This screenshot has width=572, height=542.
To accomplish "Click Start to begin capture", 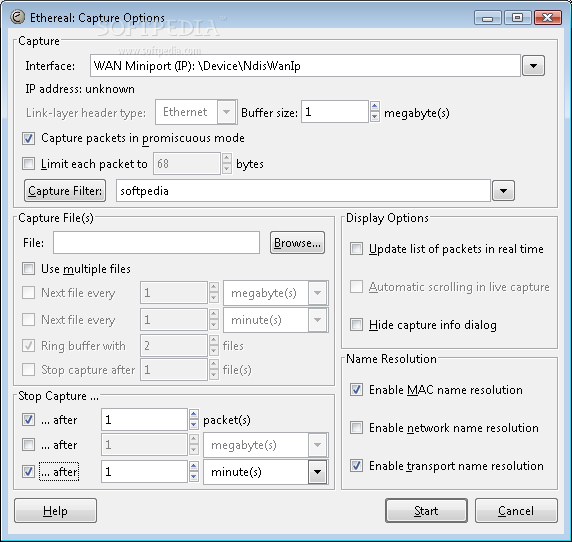I will (426, 511).
